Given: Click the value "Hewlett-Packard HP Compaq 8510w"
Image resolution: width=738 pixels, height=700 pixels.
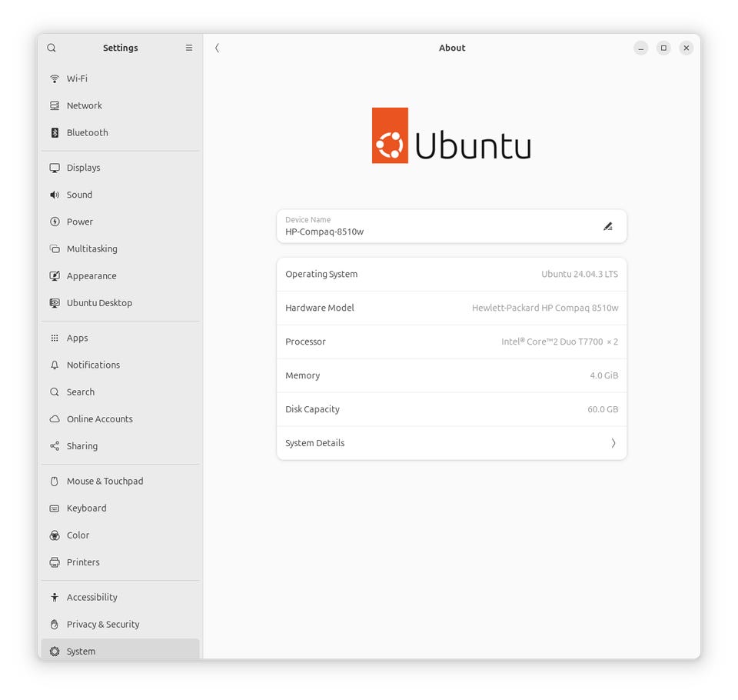Looking at the screenshot, I should point(545,308).
